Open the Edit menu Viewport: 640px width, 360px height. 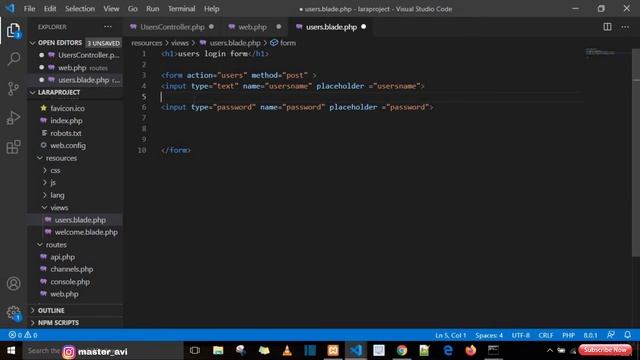[x=50, y=9]
